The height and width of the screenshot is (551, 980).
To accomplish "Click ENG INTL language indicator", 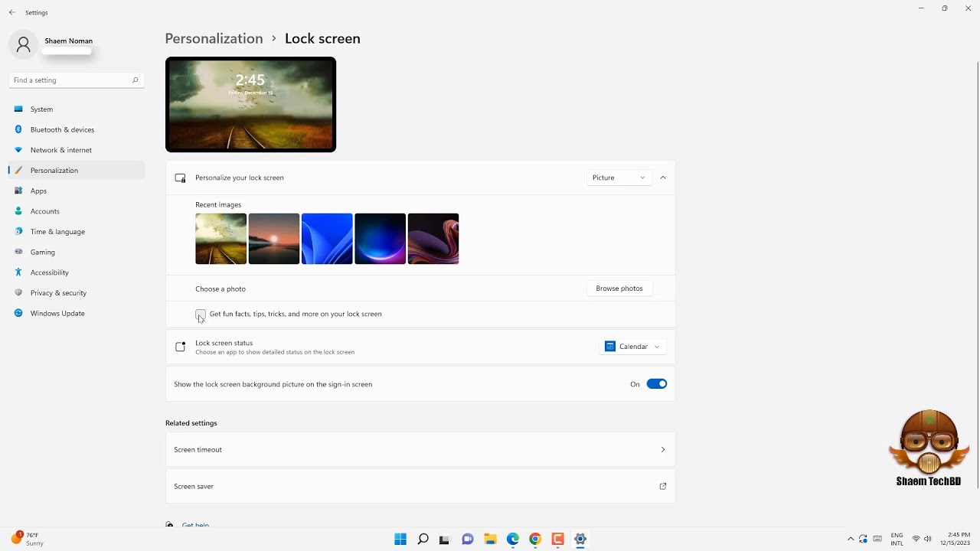I will point(897,539).
